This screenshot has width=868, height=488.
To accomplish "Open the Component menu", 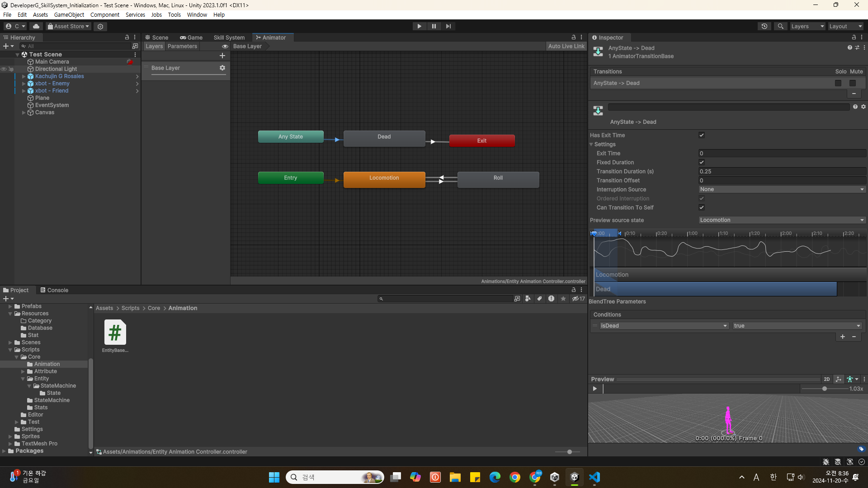I will click(x=104, y=15).
